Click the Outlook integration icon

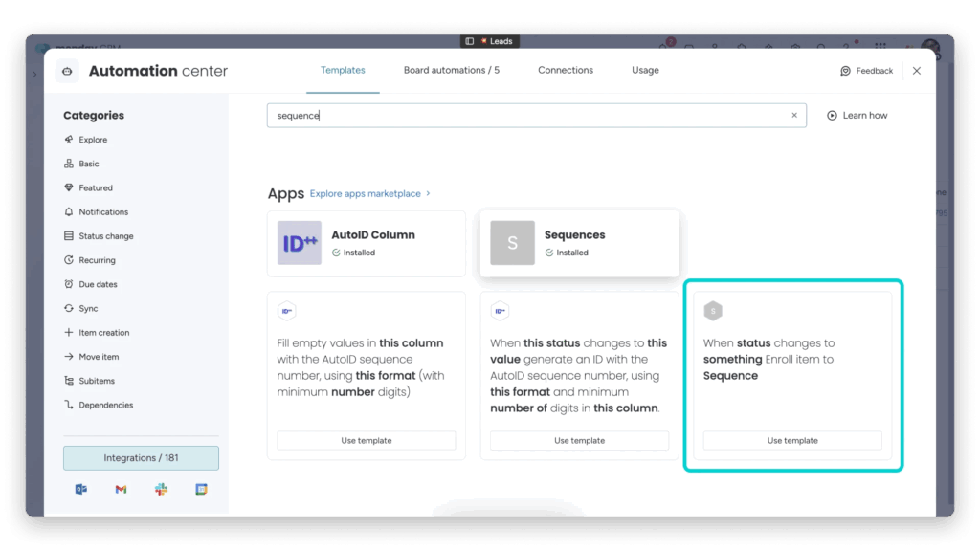click(x=81, y=489)
